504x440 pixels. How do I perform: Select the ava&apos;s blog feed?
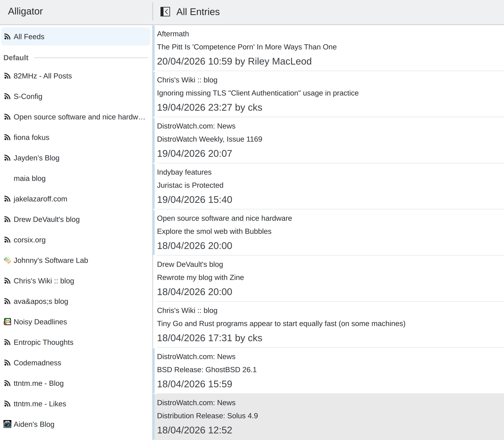click(x=76, y=301)
